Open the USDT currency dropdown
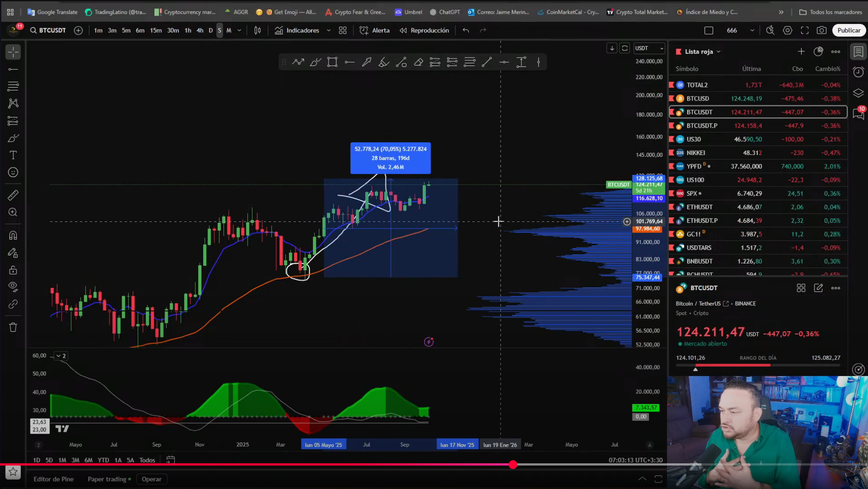The image size is (868, 489). [649, 48]
